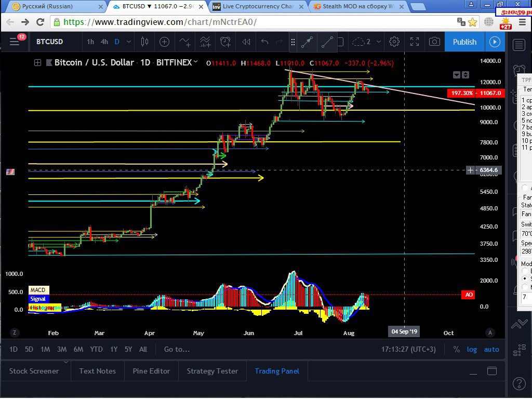
Task: Reload the page in Chrome
Action: click(40, 22)
